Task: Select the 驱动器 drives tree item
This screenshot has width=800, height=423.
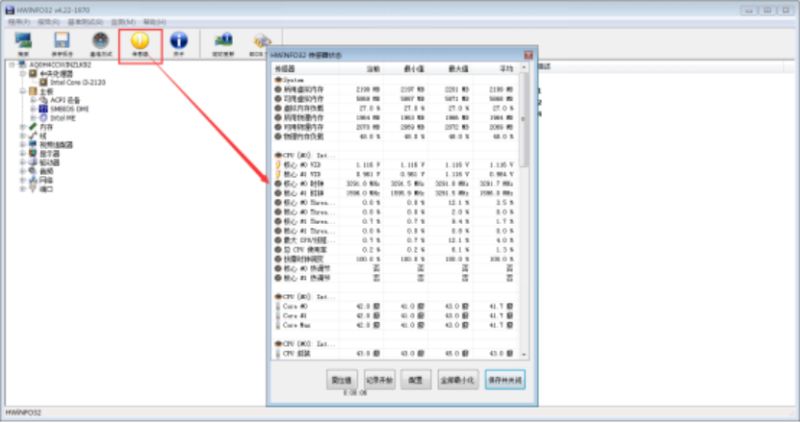Action: tap(49, 162)
